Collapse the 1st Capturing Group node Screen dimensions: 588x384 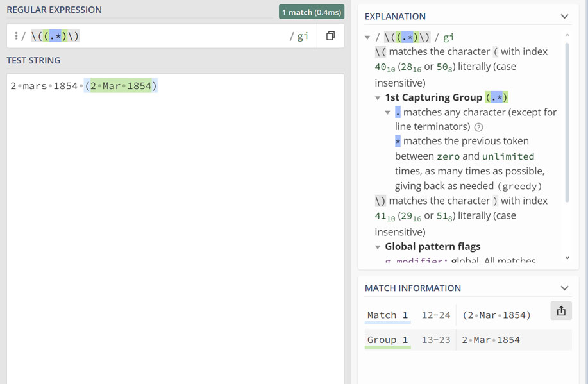coord(378,98)
